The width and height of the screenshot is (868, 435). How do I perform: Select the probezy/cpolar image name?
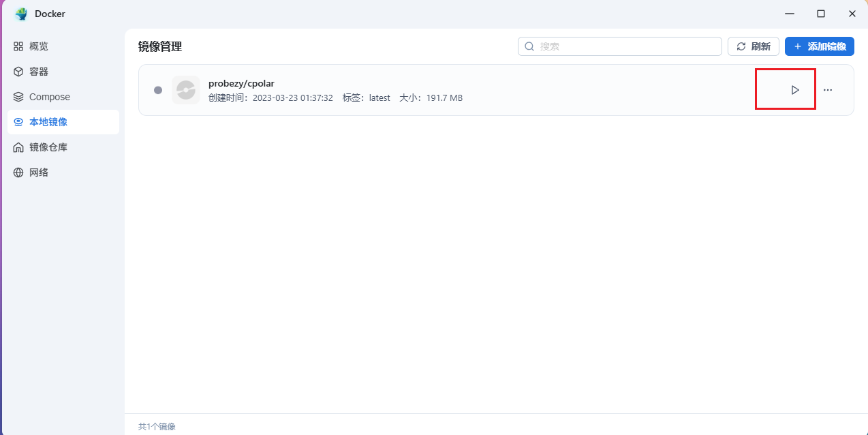pos(241,83)
